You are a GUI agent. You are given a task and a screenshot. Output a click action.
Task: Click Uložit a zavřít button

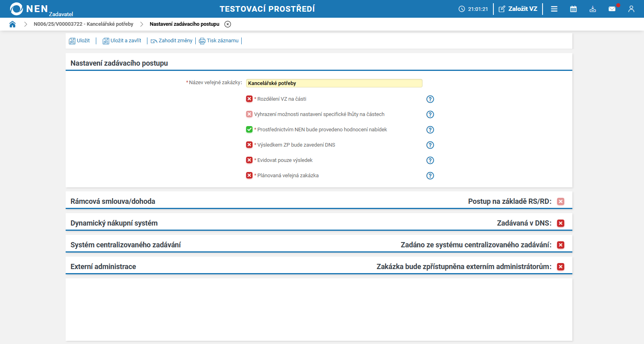click(x=122, y=41)
